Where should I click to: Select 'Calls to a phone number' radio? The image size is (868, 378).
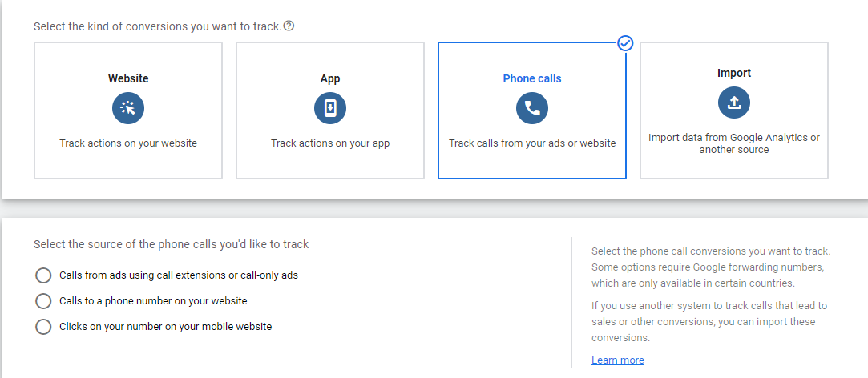click(x=43, y=301)
